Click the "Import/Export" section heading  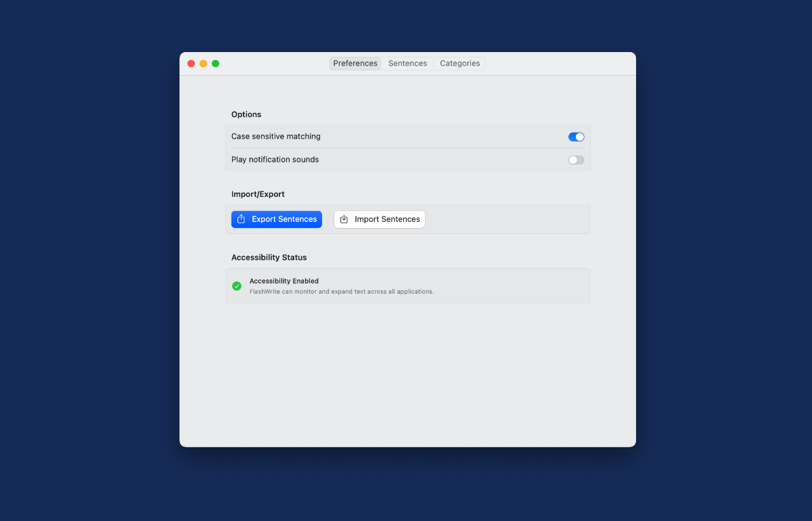click(x=258, y=194)
